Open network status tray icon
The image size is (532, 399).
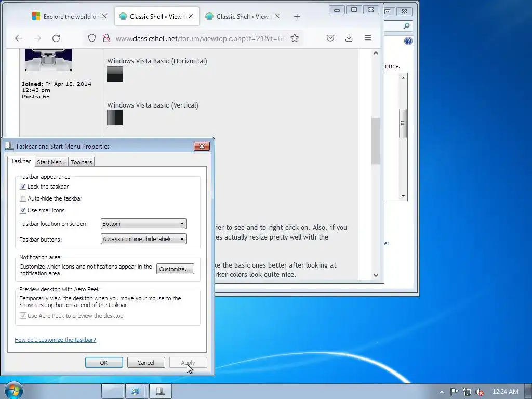467,392
